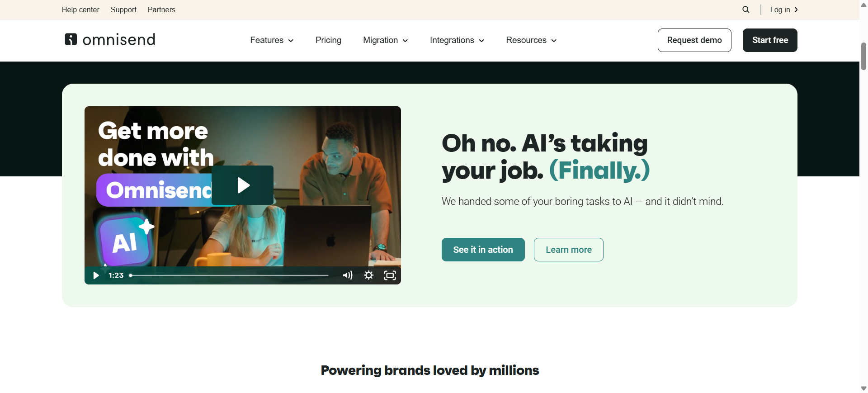Expand the Migration dropdown menu

386,40
